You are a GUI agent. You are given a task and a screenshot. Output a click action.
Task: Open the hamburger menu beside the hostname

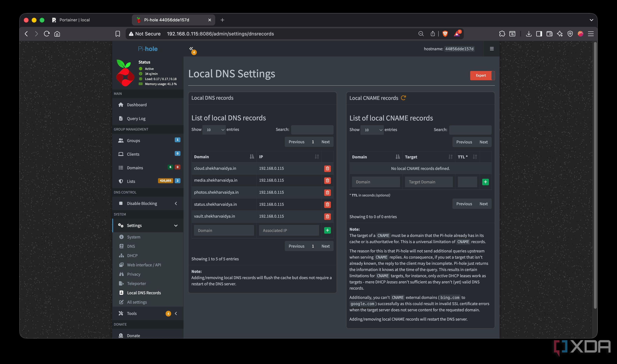pyautogui.click(x=491, y=49)
